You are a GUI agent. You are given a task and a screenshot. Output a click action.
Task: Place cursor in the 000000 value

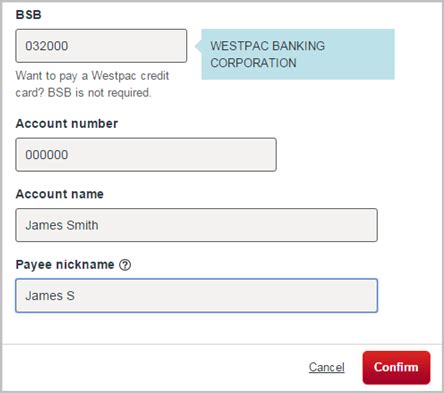(x=47, y=155)
